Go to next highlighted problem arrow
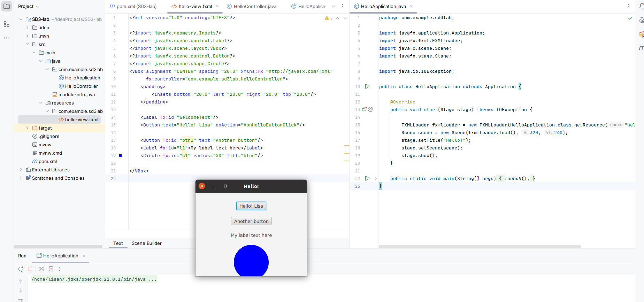The image size is (644, 302). 345,18
